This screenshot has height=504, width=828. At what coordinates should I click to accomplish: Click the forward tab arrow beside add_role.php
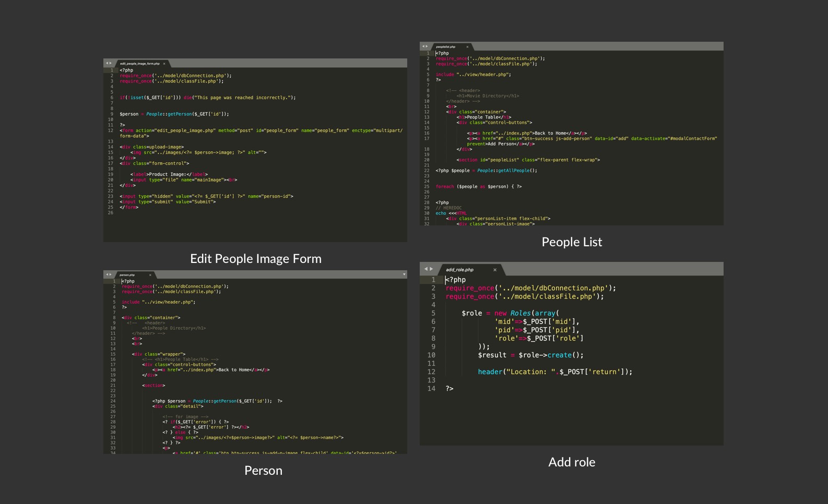click(431, 269)
